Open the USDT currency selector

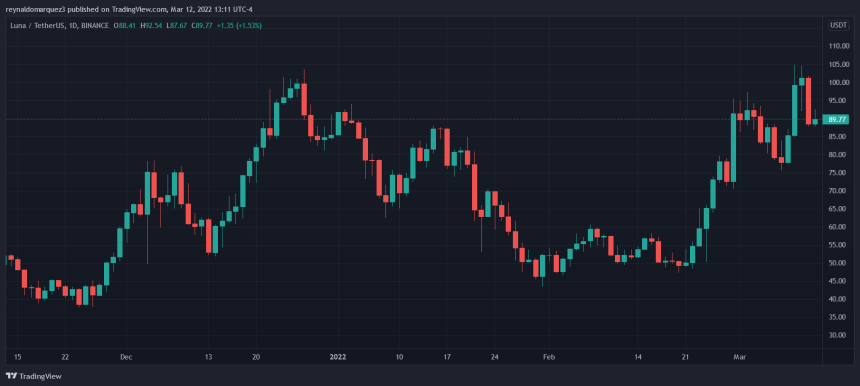coord(837,25)
